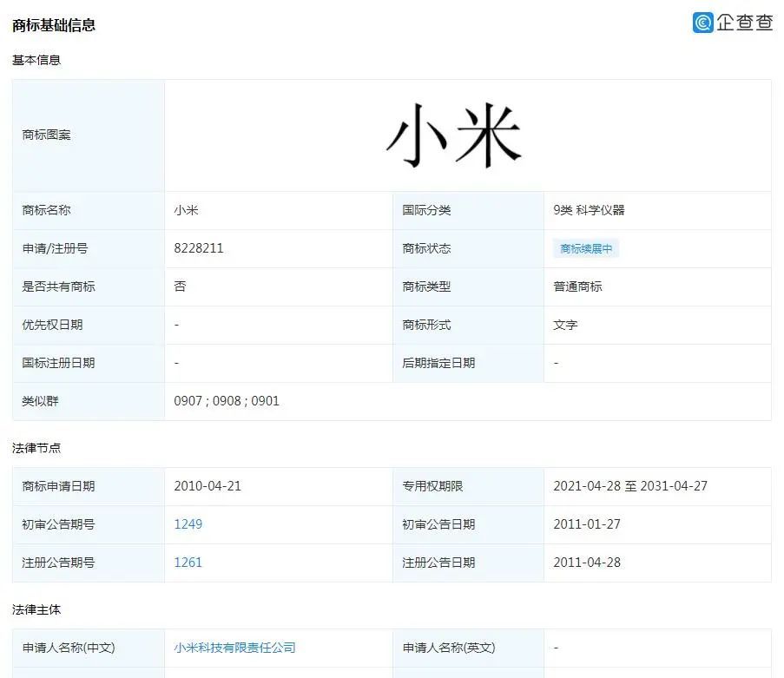This screenshot has height=678, width=784.
Task: Click the 国际注册日期 label
Action: (x=58, y=363)
